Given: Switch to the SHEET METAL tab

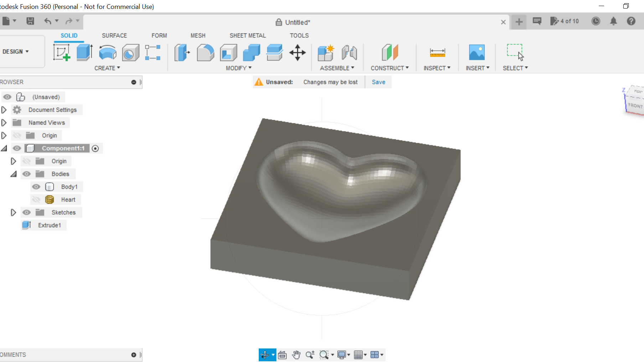Looking at the screenshot, I should click(x=248, y=35).
